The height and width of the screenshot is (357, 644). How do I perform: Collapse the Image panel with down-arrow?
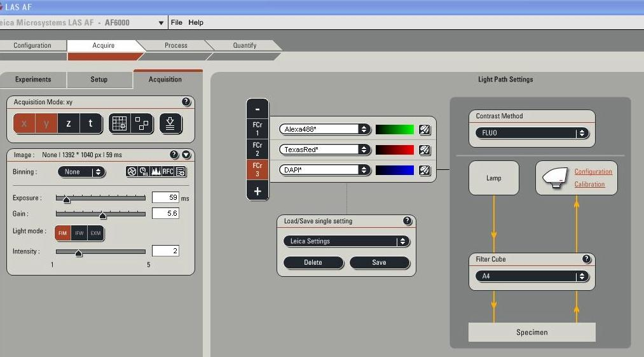pos(186,155)
